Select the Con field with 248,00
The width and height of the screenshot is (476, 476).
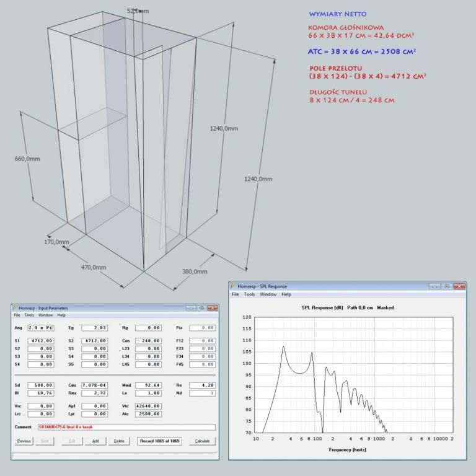[x=149, y=341]
